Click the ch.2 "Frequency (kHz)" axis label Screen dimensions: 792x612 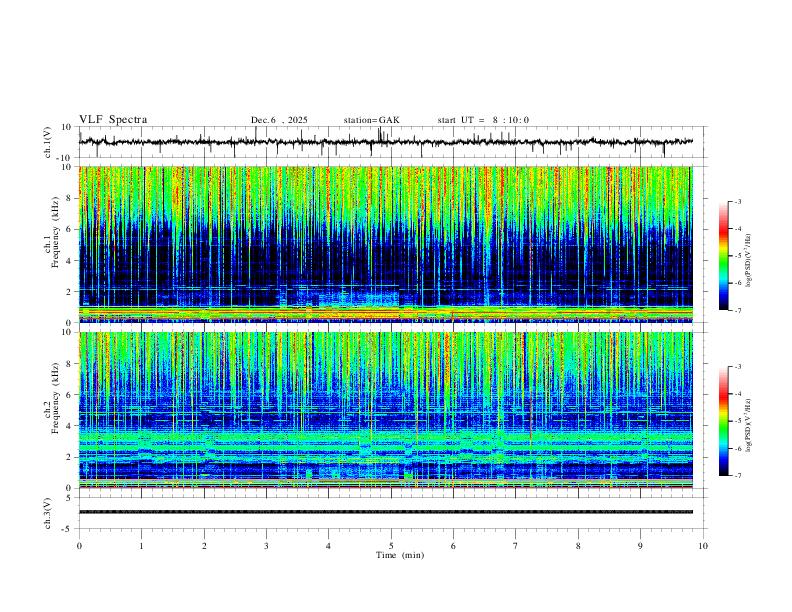(x=55, y=397)
